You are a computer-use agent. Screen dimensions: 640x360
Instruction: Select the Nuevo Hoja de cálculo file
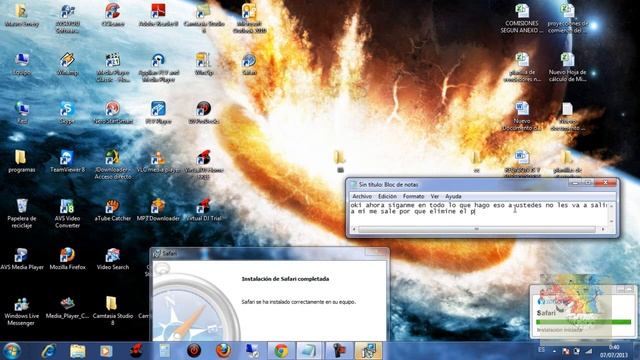pyautogui.click(x=567, y=67)
